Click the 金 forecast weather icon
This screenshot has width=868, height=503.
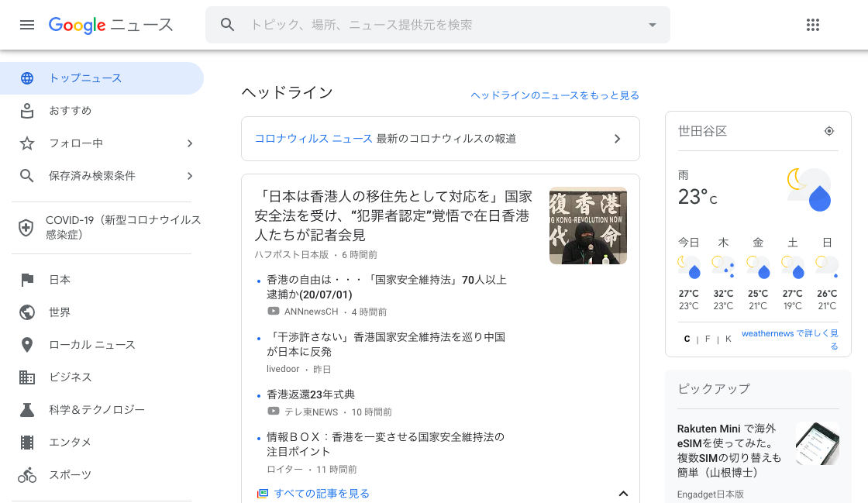coord(758,267)
